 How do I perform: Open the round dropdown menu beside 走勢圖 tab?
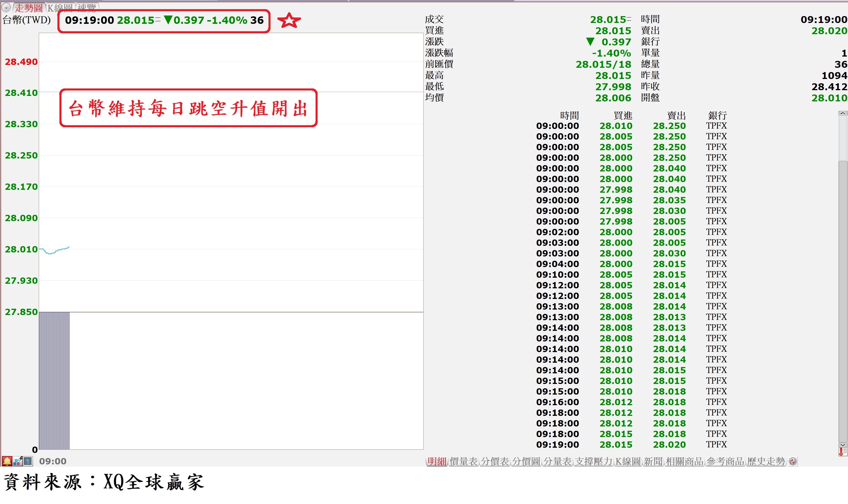coord(6,7)
